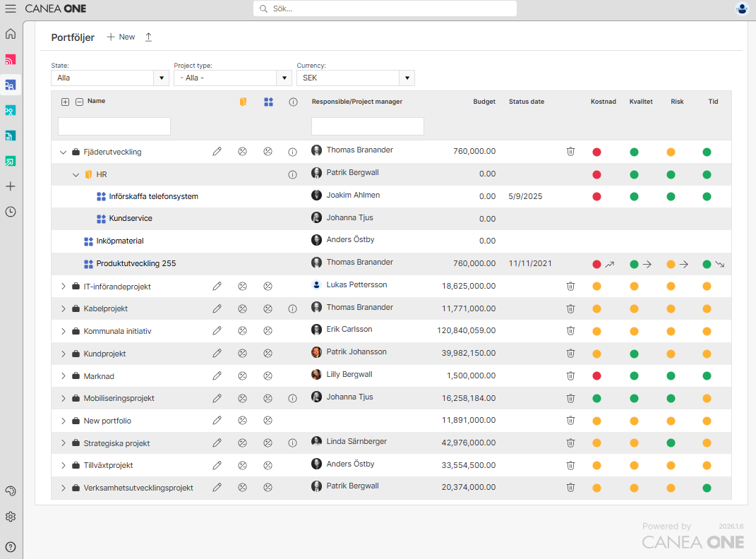Show info for Strategiska projekt
The image size is (756, 559).
[293, 443]
